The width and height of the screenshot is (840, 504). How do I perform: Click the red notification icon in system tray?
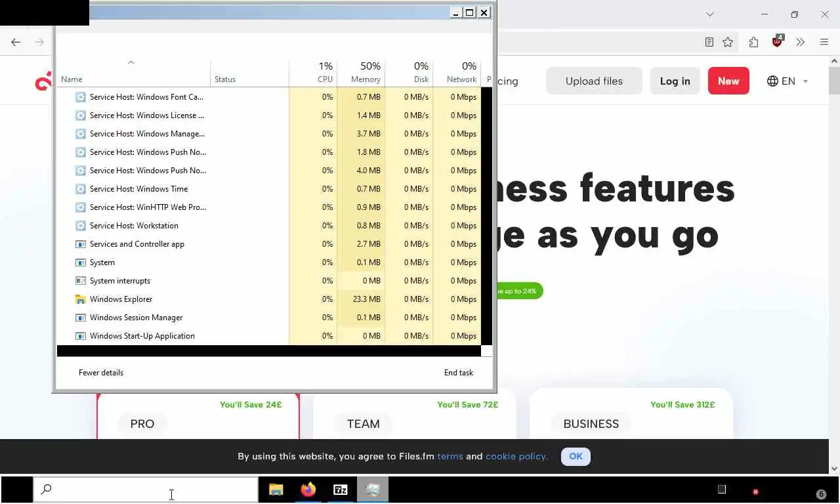pyautogui.click(x=755, y=492)
